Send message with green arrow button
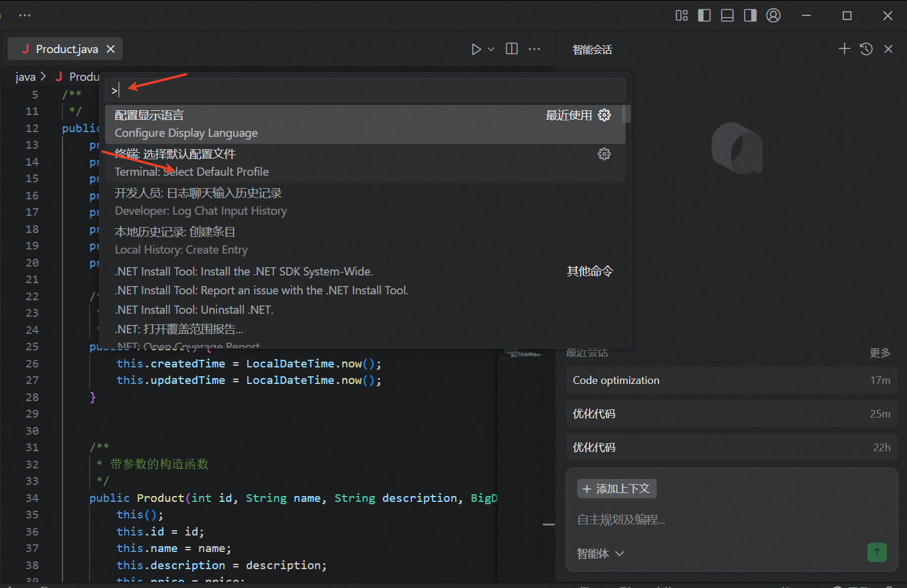This screenshot has height=588, width=907. pos(877,553)
